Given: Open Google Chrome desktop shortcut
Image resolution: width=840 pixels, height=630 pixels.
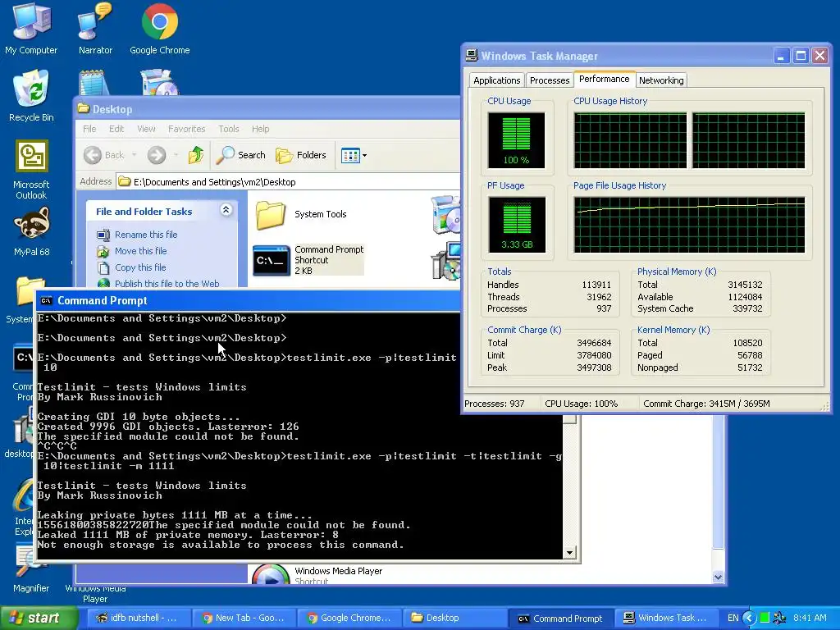Looking at the screenshot, I should pyautogui.click(x=160, y=30).
